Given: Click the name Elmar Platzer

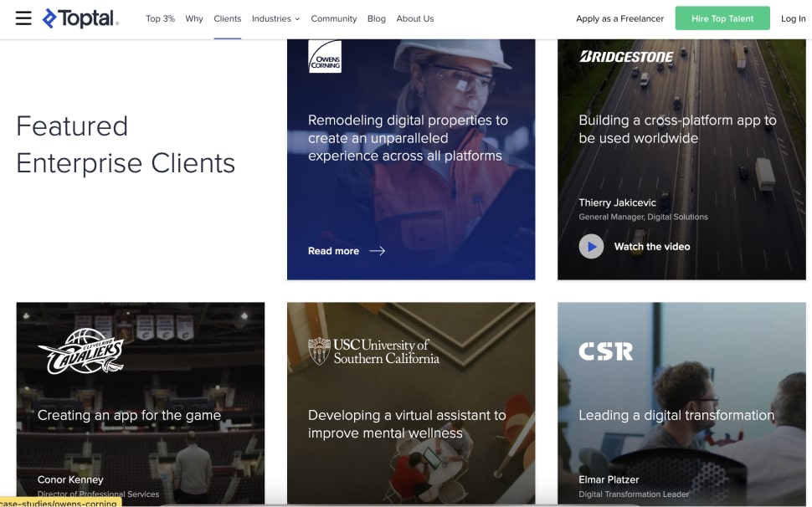Looking at the screenshot, I should [609, 479].
